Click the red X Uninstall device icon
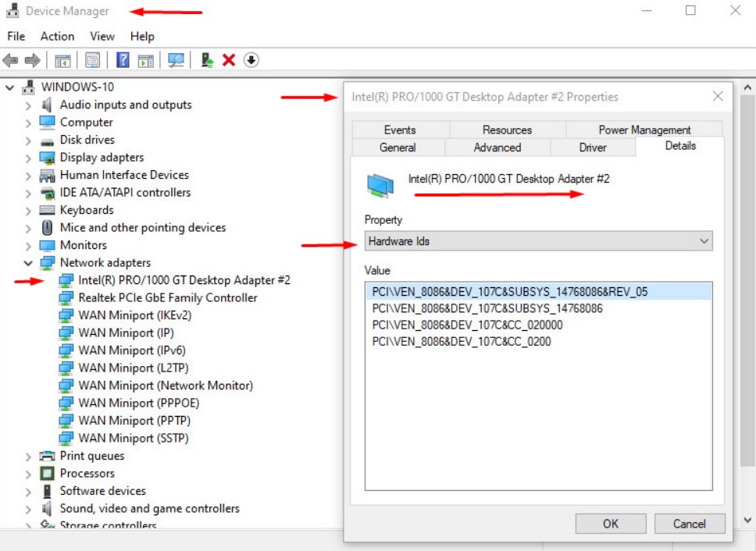The width and height of the screenshot is (756, 551). [229, 60]
